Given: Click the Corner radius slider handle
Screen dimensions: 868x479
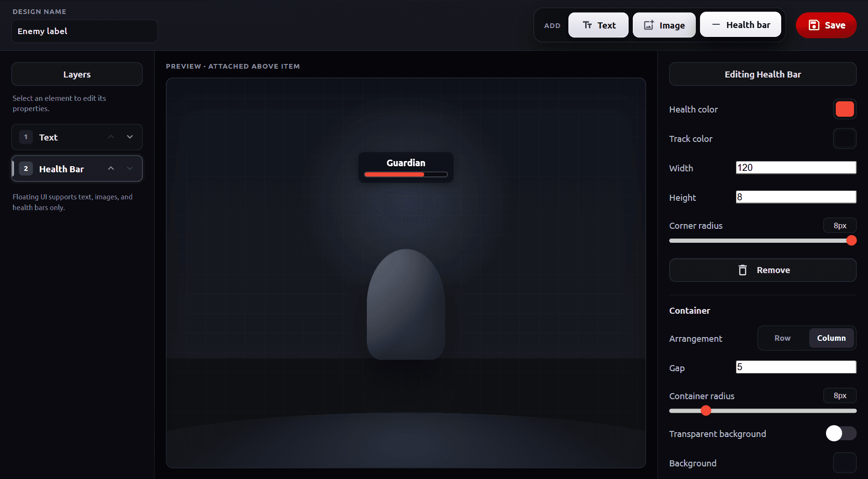Looking at the screenshot, I should click(x=851, y=240).
